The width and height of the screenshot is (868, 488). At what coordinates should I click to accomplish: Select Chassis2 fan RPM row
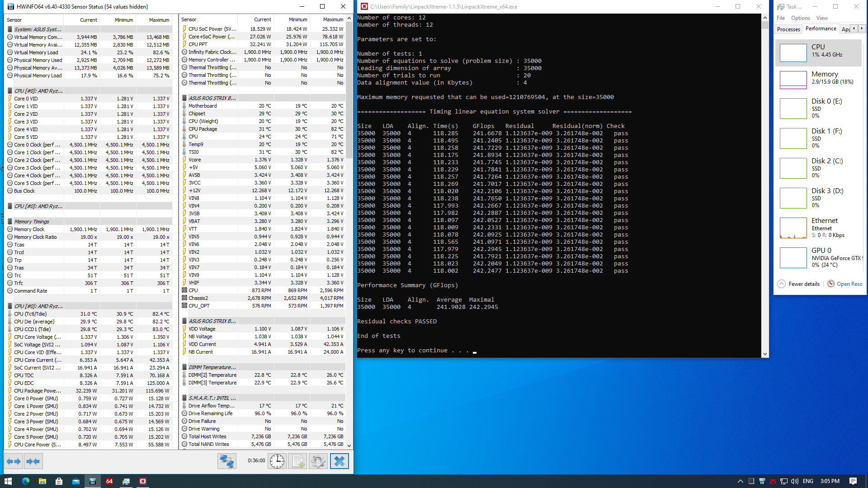(x=263, y=298)
